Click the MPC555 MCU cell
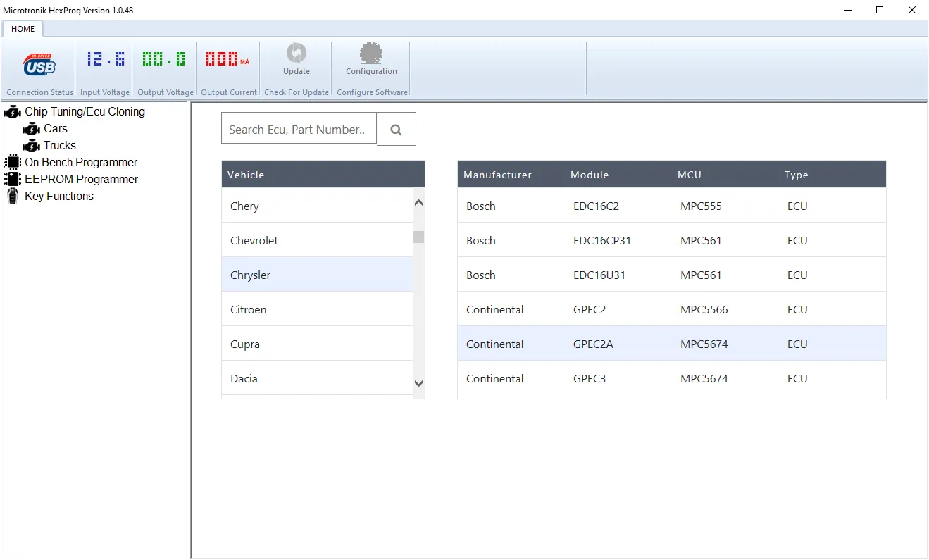 pos(701,206)
